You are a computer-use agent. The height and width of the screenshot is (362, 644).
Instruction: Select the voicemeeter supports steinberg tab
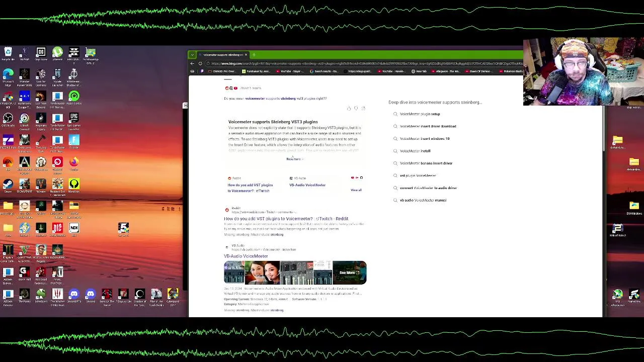click(222, 55)
